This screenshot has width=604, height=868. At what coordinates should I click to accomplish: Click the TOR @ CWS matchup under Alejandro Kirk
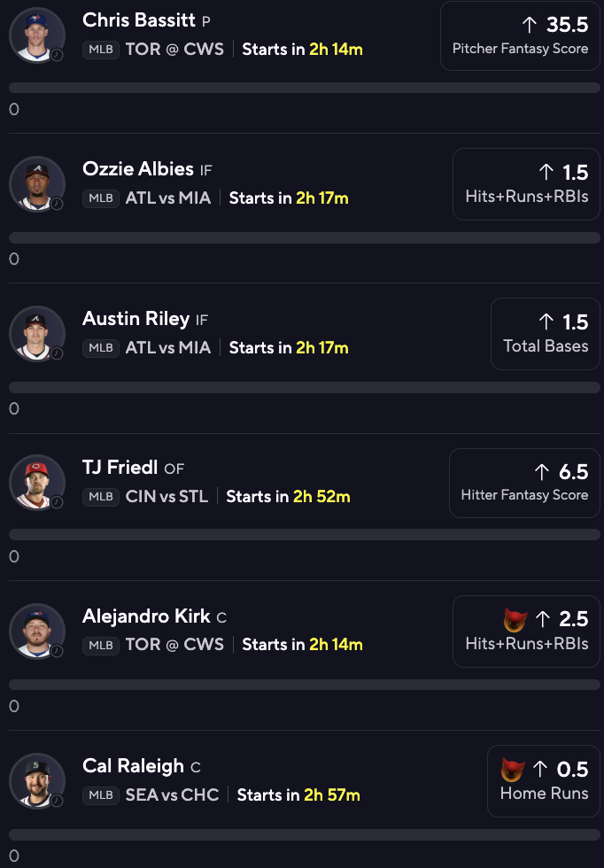(175, 645)
